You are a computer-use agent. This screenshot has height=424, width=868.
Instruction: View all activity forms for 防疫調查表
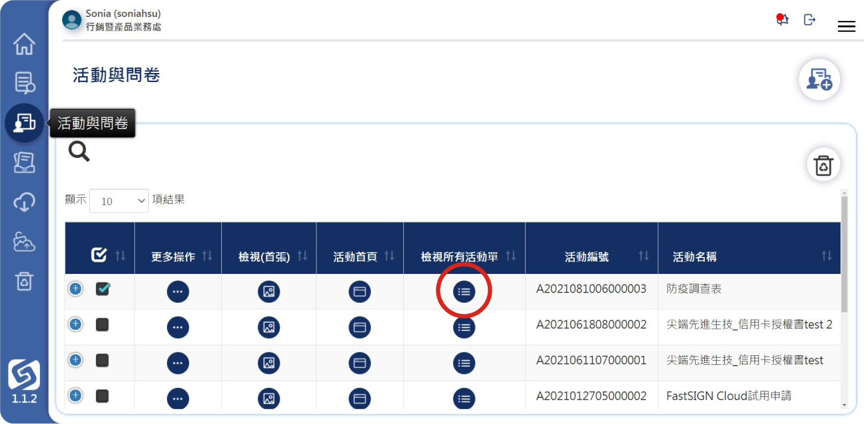tap(464, 292)
